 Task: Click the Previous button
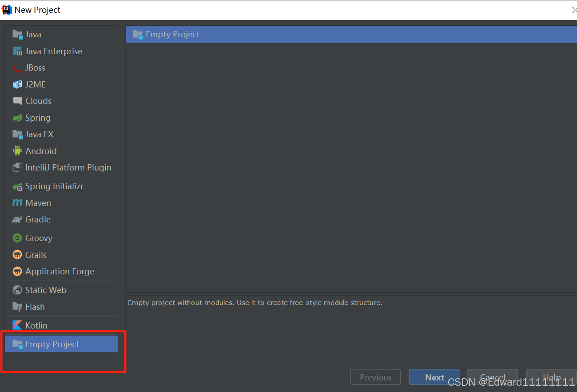[375, 377]
